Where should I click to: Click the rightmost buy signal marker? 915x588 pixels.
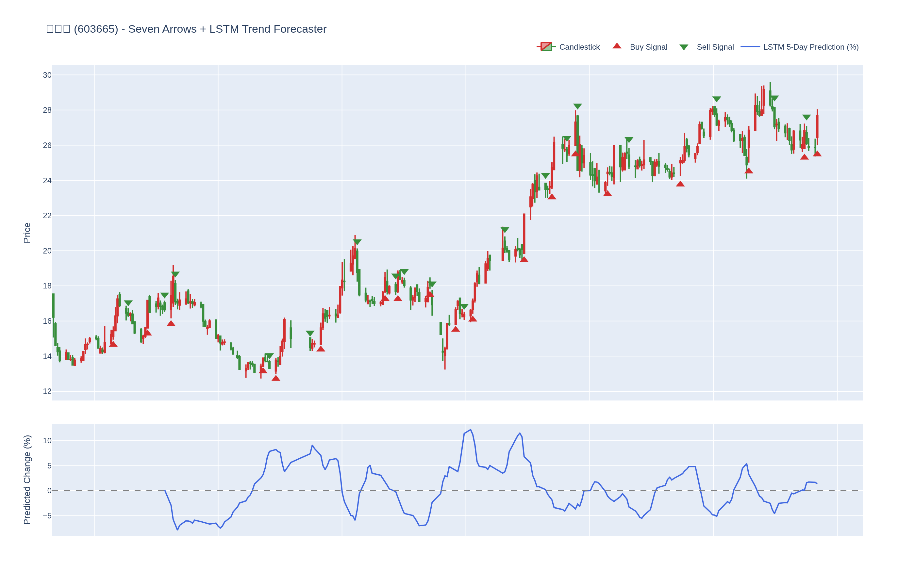click(x=817, y=154)
